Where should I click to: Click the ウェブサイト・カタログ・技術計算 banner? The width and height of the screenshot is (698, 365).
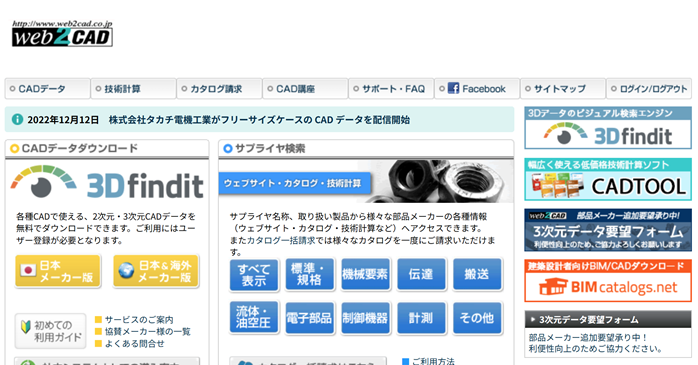pos(294,183)
